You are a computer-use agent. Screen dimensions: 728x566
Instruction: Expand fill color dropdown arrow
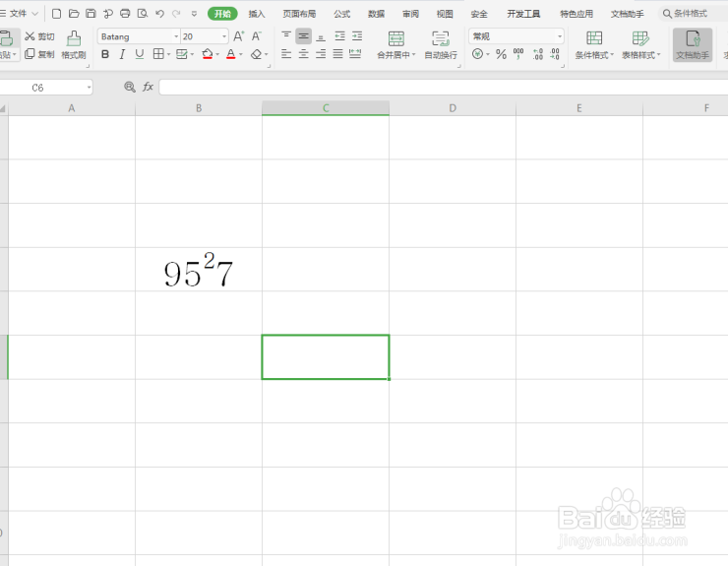(217, 54)
